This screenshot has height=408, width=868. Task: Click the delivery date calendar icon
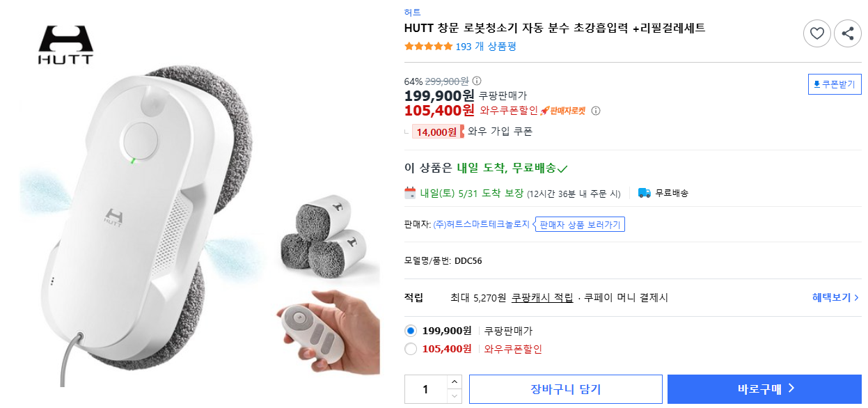click(x=411, y=193)
